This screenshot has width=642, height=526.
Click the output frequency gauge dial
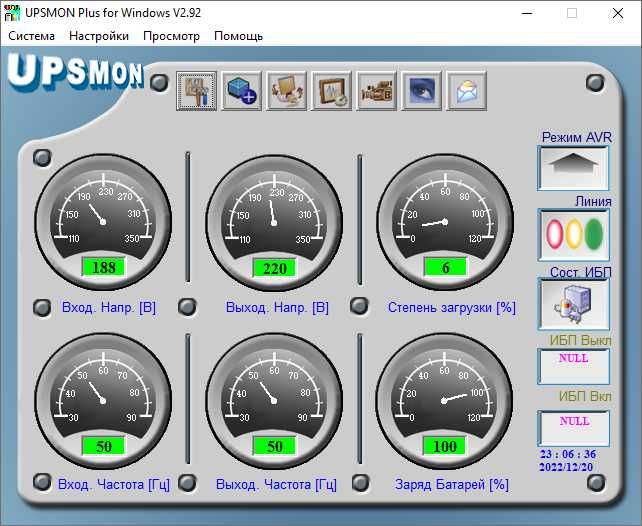click(274, 400)
